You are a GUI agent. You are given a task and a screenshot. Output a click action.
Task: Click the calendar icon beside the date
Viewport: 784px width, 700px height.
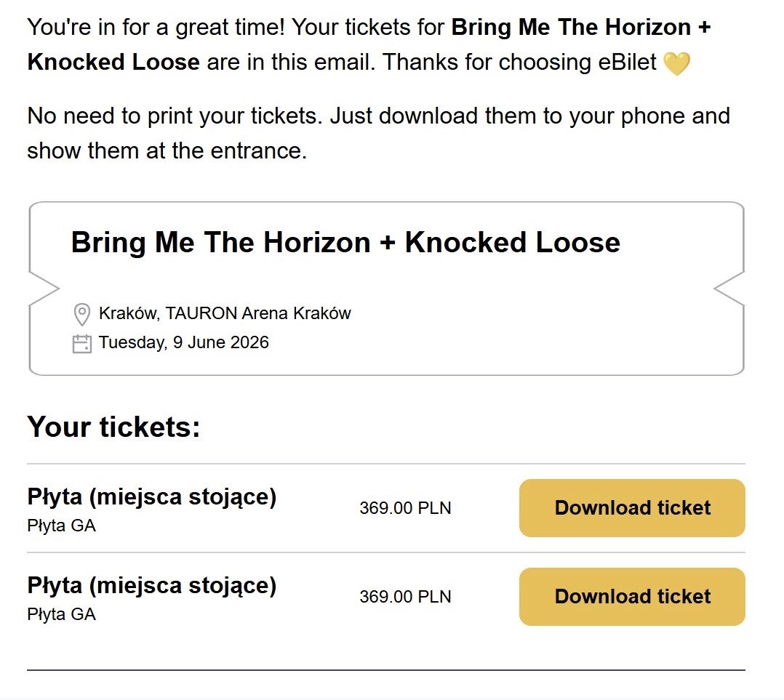point(82,343)
